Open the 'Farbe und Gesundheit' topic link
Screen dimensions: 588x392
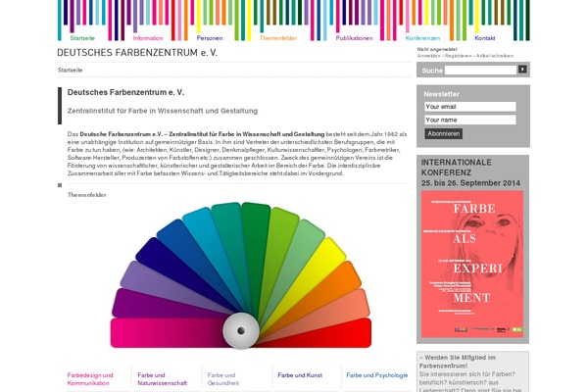coord(223,379)
